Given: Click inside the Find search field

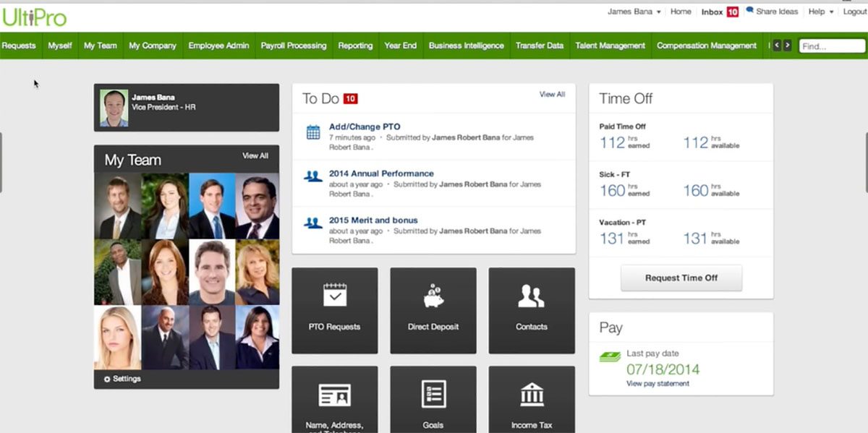Looking at the screenshot, I should pyautogui.click(x=832, y=45).
